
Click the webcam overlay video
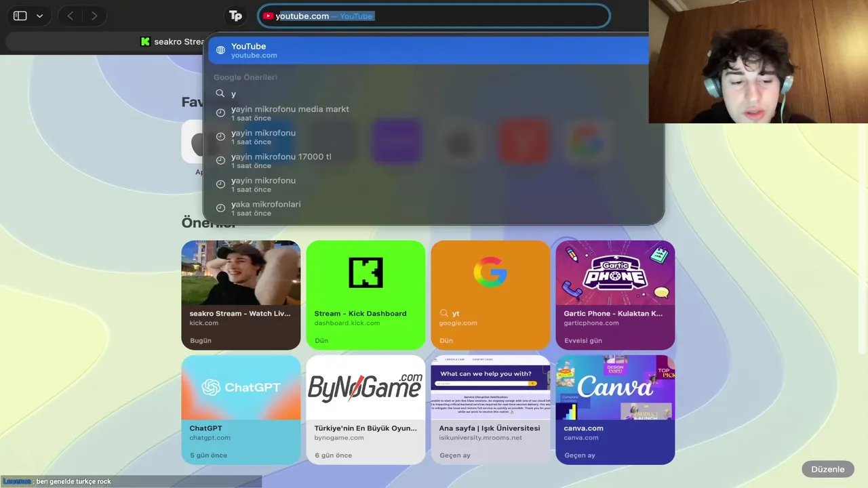(x=758, y=61)
